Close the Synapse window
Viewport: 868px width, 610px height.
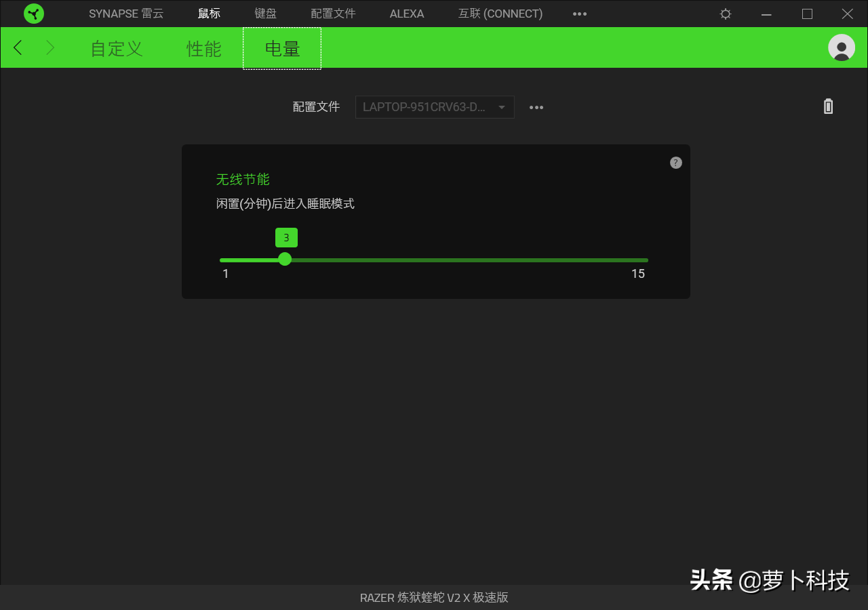(848, 14)
